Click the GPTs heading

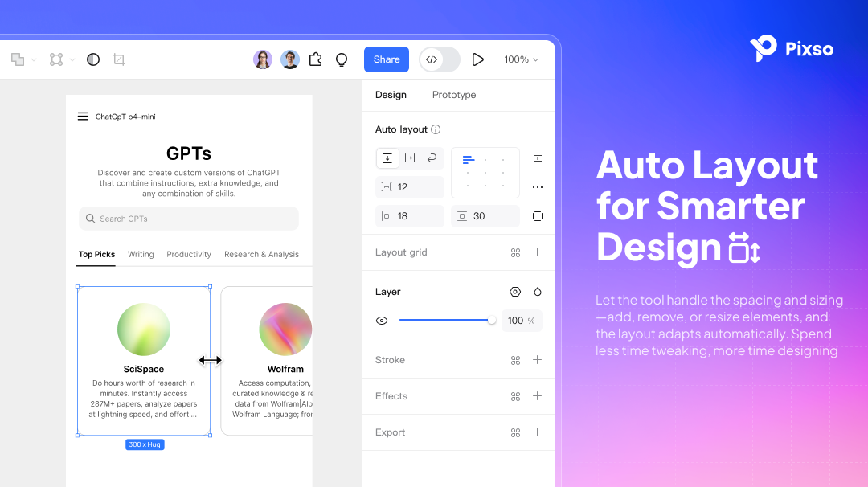click(189, 153)
